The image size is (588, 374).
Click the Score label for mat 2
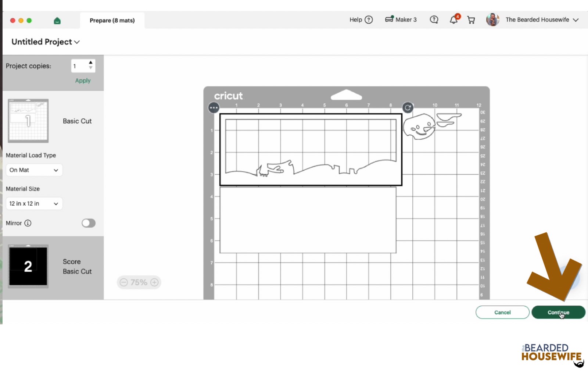pyautogui.click(x=72, y=261)
